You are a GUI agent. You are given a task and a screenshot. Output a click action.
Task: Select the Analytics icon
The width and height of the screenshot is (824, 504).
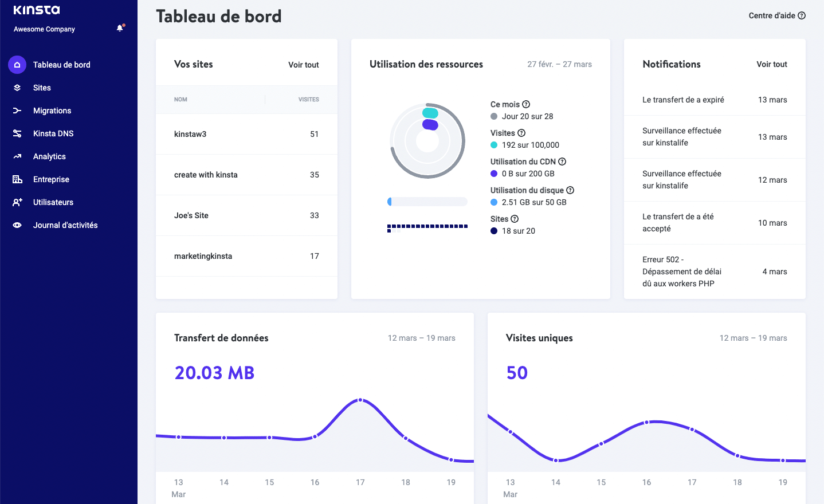[x=17, y=156]
